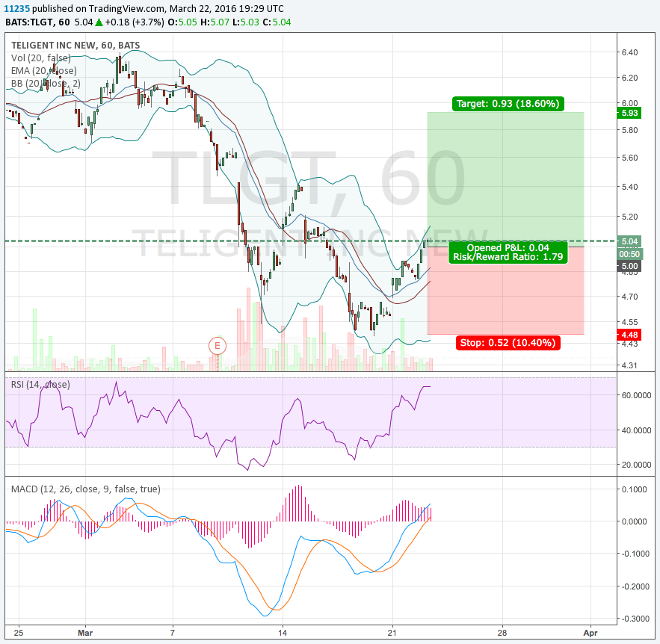Click the '25' date on time axis

(x=19, y=633)
